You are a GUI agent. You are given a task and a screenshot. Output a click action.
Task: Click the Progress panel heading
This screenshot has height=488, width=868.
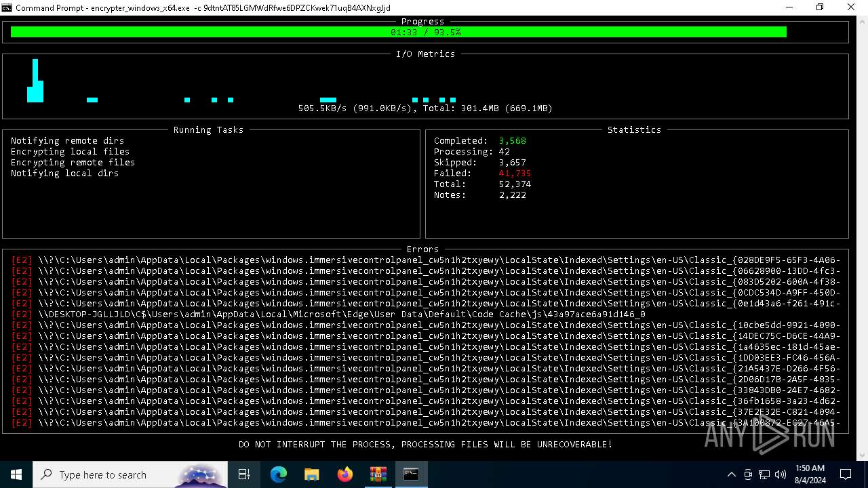(422, 22)
